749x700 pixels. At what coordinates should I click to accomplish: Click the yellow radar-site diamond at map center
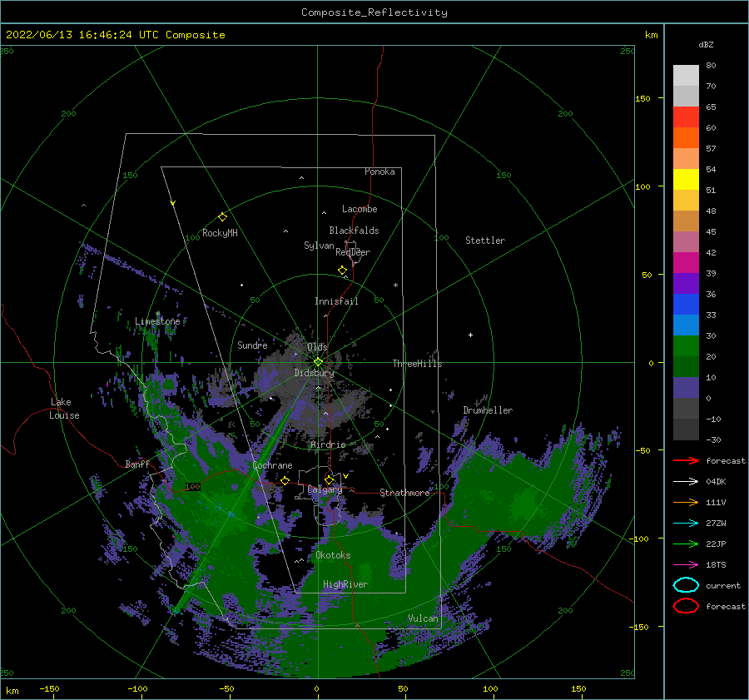click(x=318, y=362)
